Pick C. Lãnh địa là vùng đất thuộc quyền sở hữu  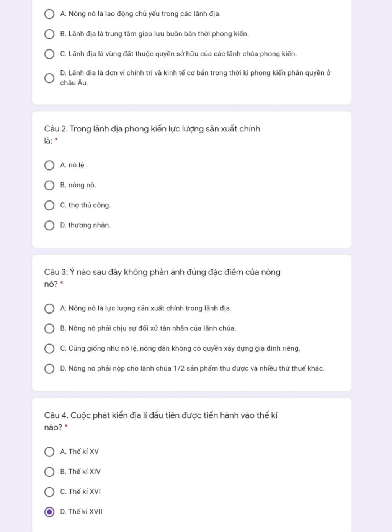point(49,54)
